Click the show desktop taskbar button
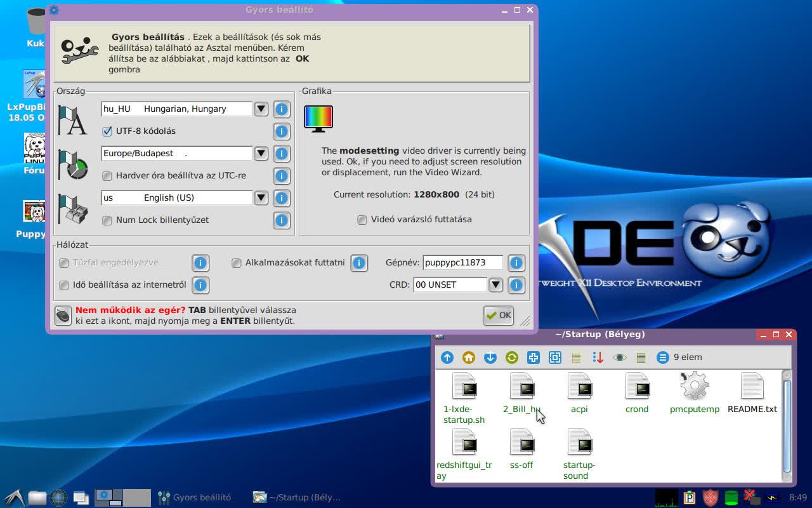812x508 pixels. tap(81, 497)
